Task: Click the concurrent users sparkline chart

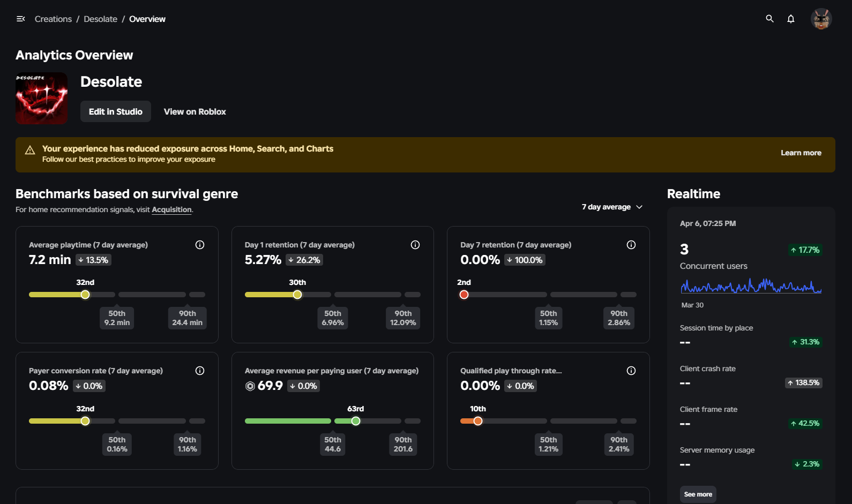Action: (750, 287)
